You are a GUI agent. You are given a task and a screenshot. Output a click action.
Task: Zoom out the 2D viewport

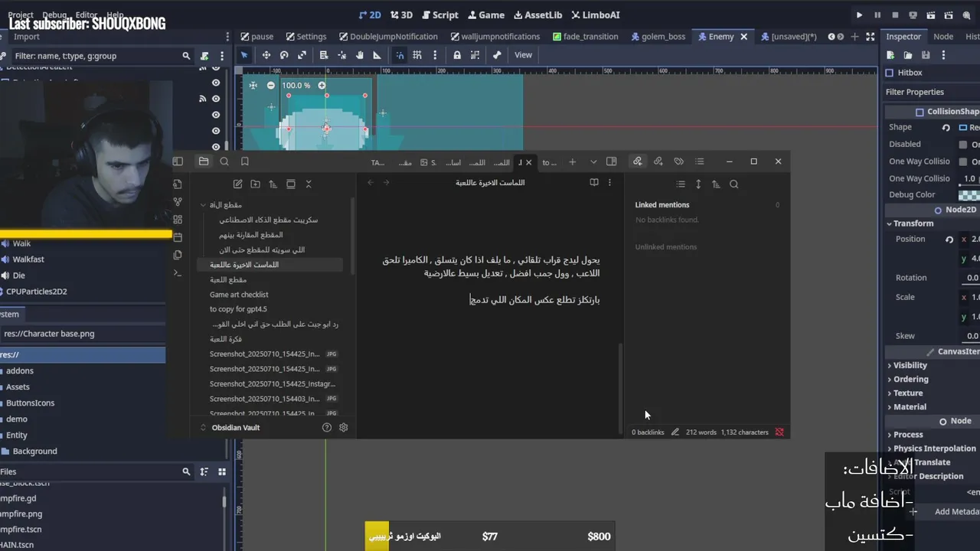(x=270, y=86)
